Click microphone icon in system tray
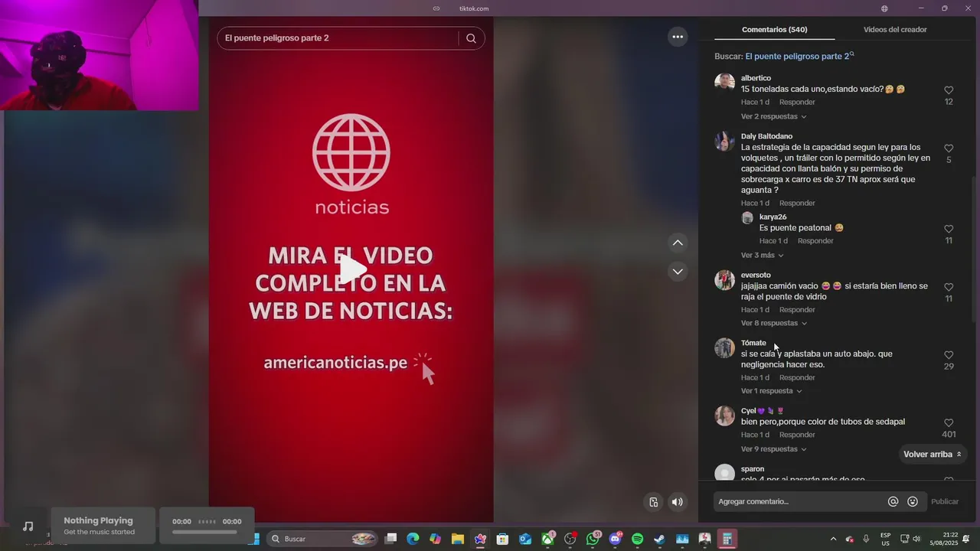This screenshot has height=551, width=980. pos(866,539)
